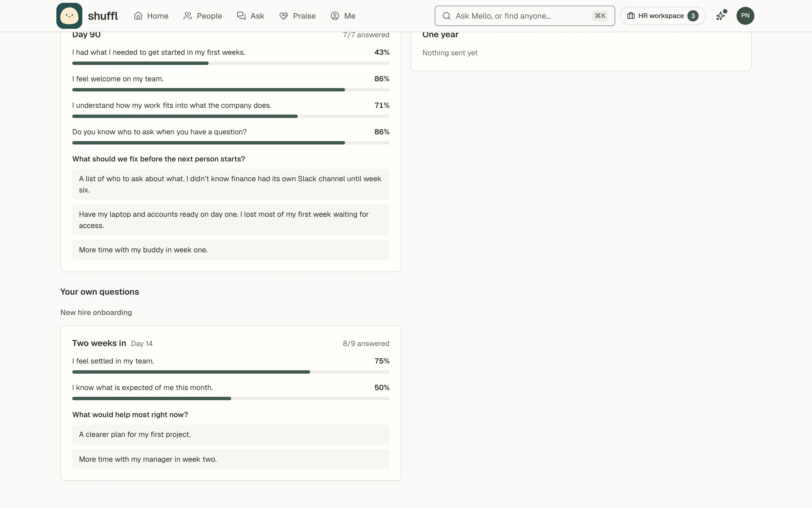812x508 pixels.
Task: Go to the People section
Action: [203, 16]
